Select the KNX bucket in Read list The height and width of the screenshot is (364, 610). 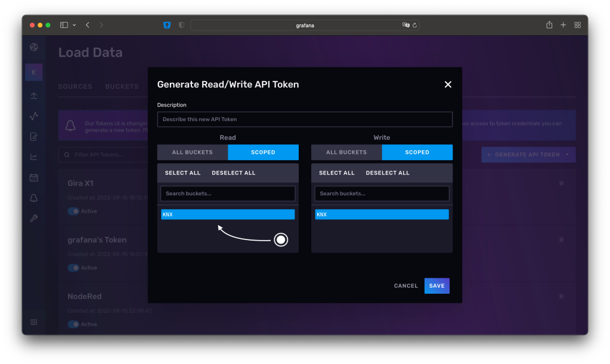click(x=228, y=214)
